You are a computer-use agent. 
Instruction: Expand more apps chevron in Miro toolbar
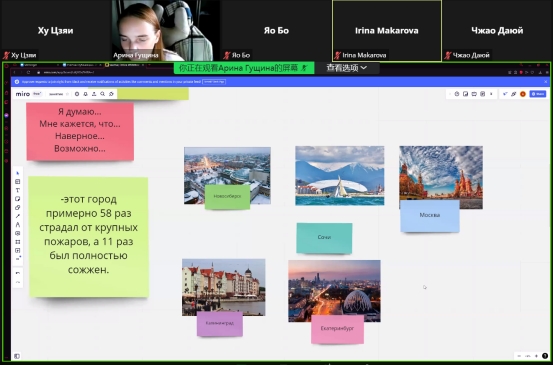pyautogui.click(x=491, y=94)
